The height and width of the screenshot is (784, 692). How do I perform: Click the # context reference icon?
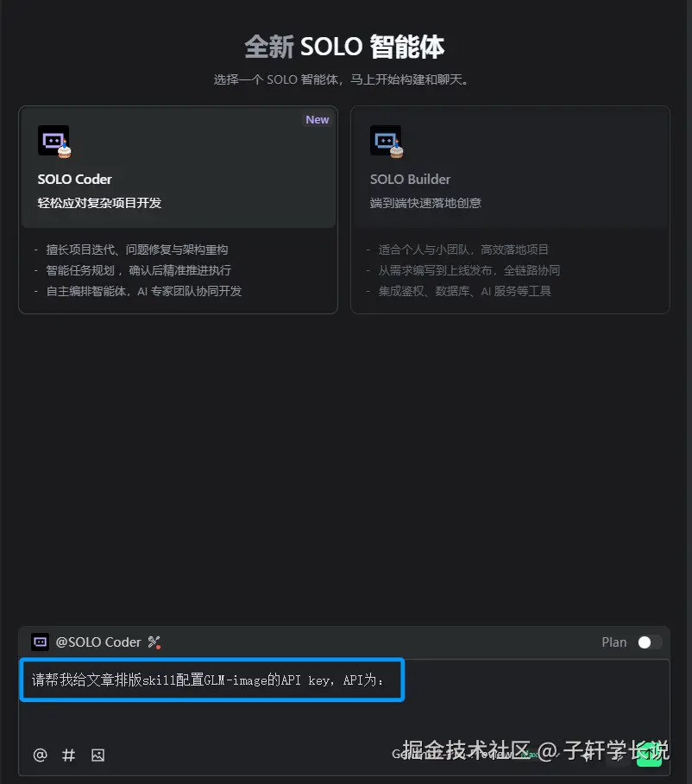[x=68, y=755]
